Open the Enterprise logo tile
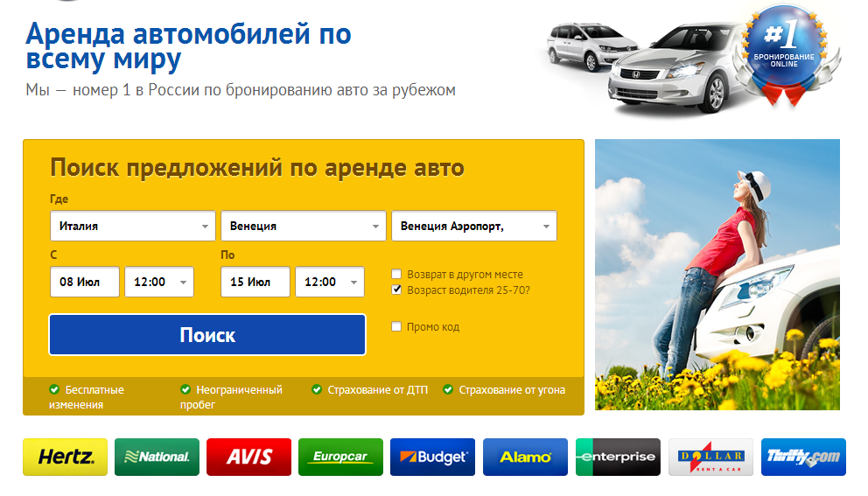This screenshot has height=496, width=868. [x=618, y=457]
